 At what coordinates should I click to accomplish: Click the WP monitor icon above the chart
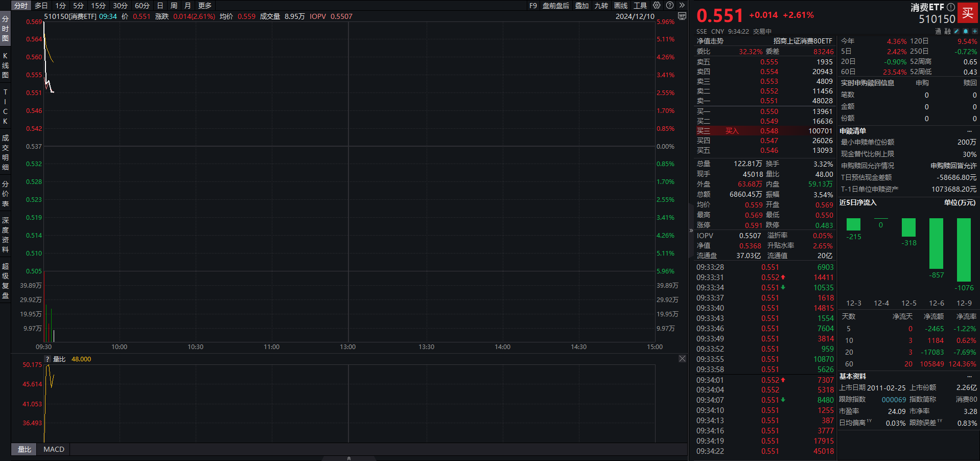(x=682, y=16)
